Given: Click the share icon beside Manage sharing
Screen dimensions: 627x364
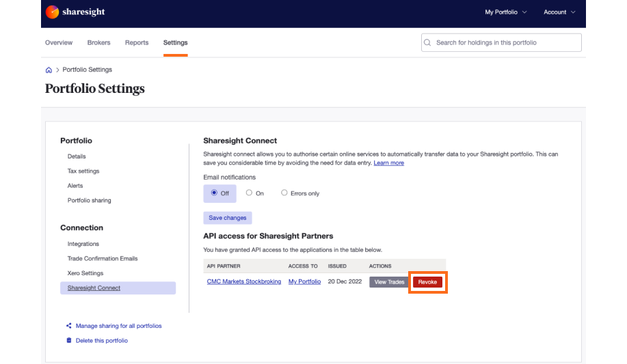Looking at the screenshot, I should pos(69,326).
